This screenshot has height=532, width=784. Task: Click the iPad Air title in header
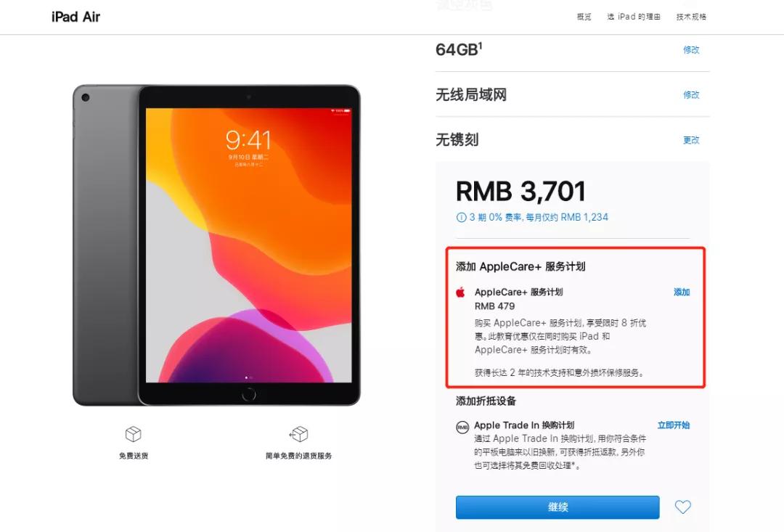click(75, 17)
